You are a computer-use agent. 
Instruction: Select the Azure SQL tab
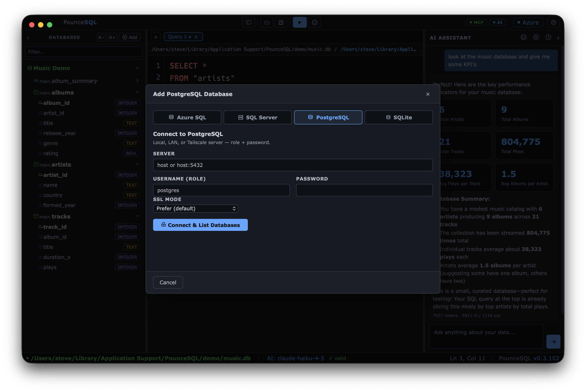187,117
